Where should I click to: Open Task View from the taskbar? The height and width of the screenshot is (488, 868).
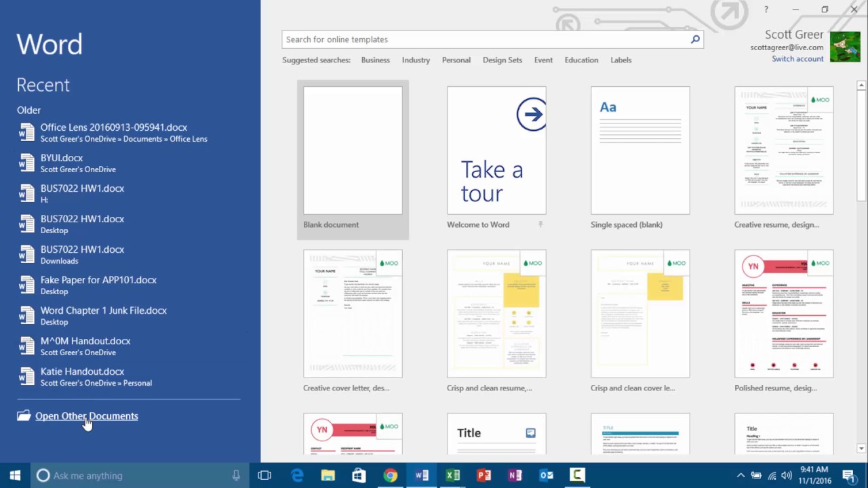pos(264,475)
